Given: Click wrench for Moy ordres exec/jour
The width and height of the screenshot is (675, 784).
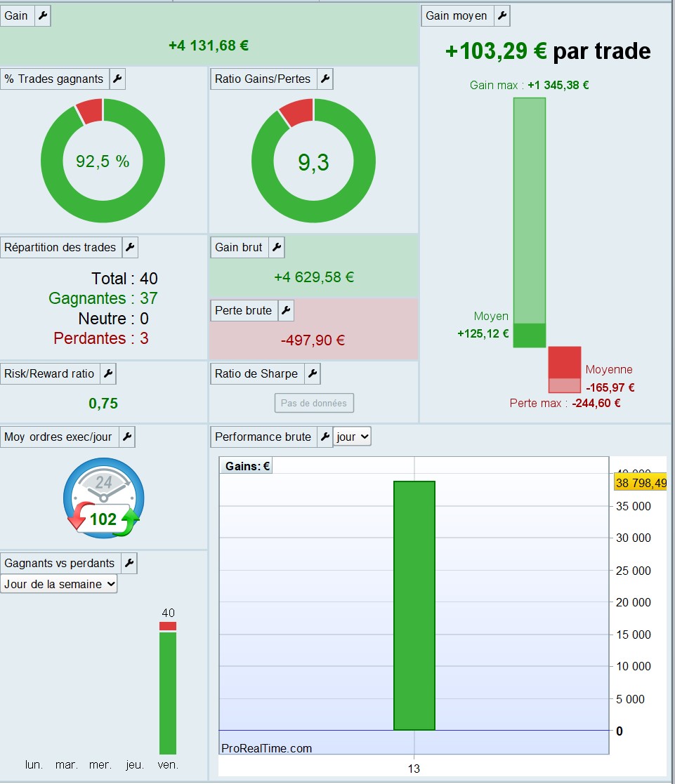Looking at the screenshot, I should [x=127, y=437].
